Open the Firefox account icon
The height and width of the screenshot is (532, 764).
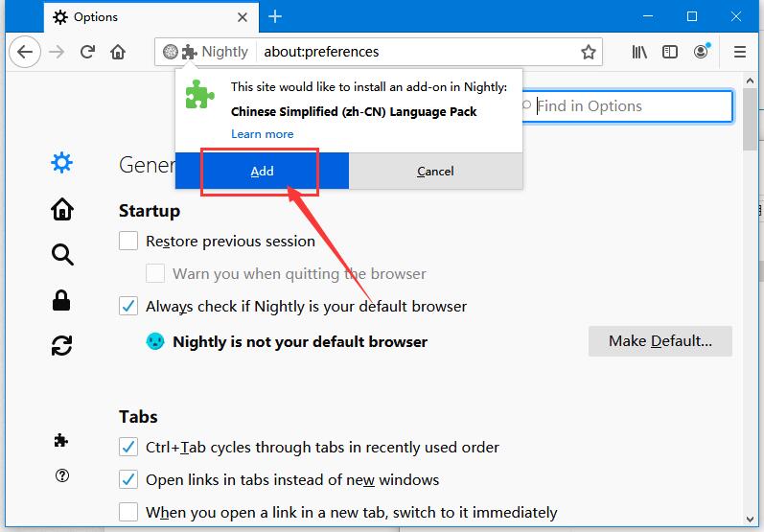[701, 51]
